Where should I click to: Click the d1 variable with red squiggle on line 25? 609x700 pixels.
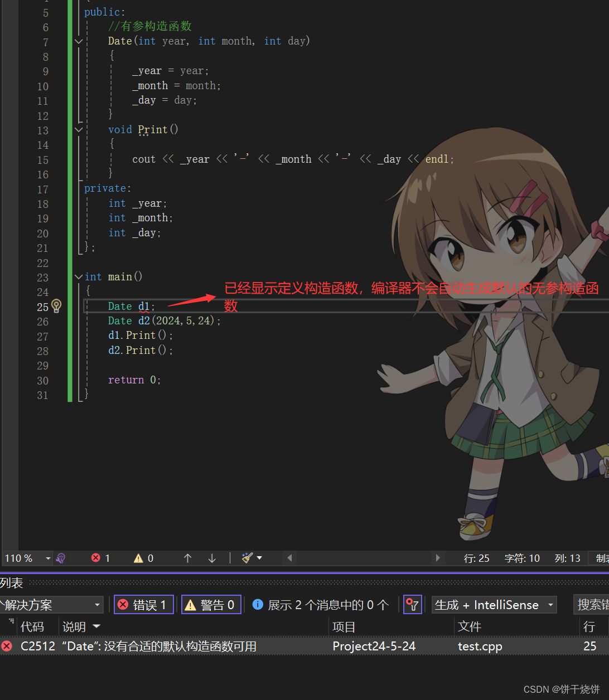click(144, 307)
